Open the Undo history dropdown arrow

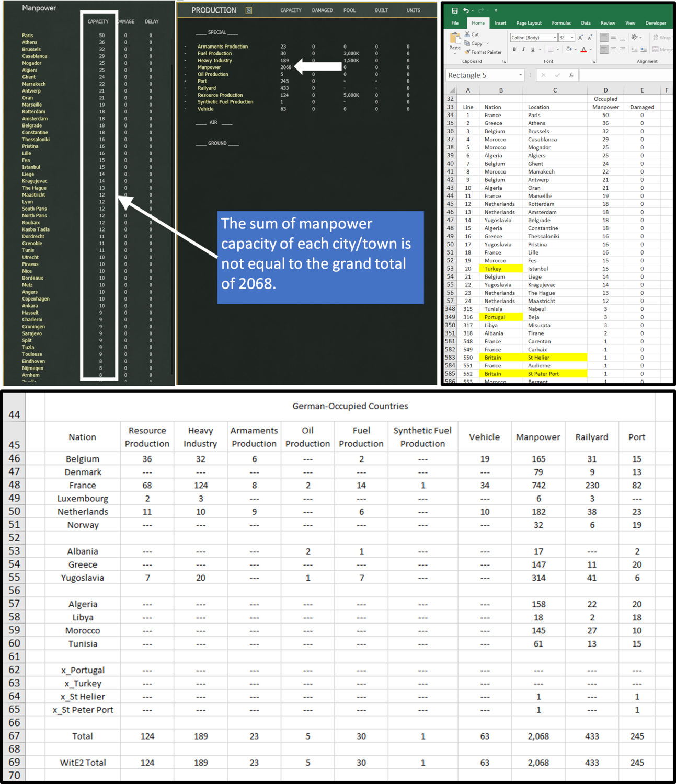(472, 10)
